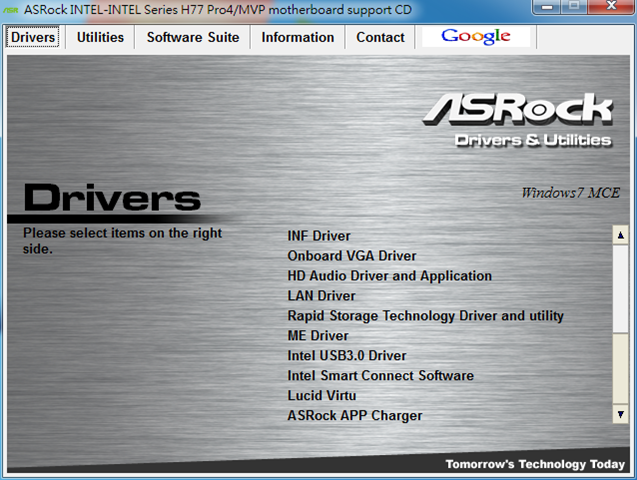637x480 pixels.
Task: Click the ASRock logo in the banner
Action: click(518, 109)
